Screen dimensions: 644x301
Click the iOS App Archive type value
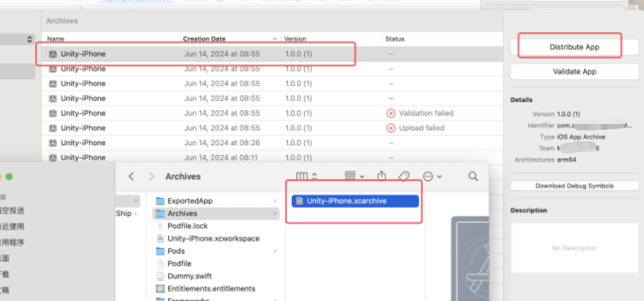pos(581,137)
